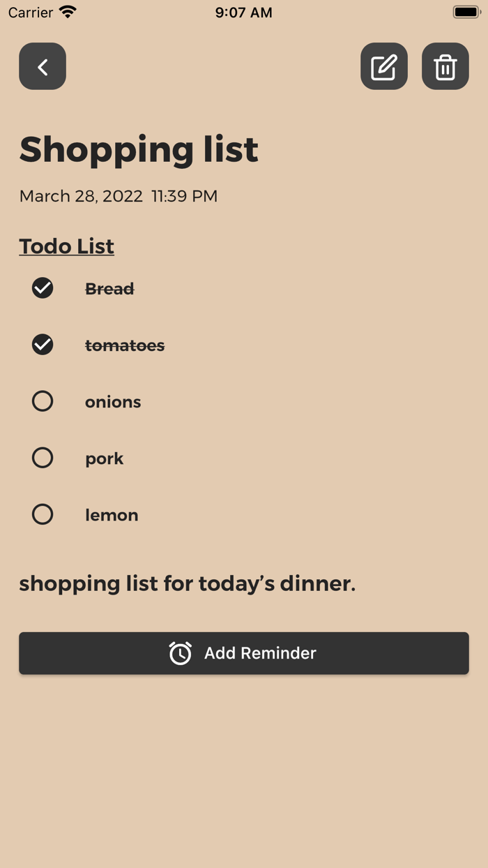Screen dimensions: 488x868
Task: Tap the onions item label
Action: (113, 401)
